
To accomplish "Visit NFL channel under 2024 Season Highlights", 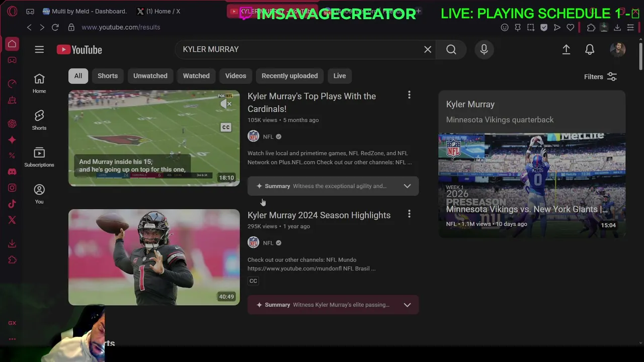I will [268, 243].
